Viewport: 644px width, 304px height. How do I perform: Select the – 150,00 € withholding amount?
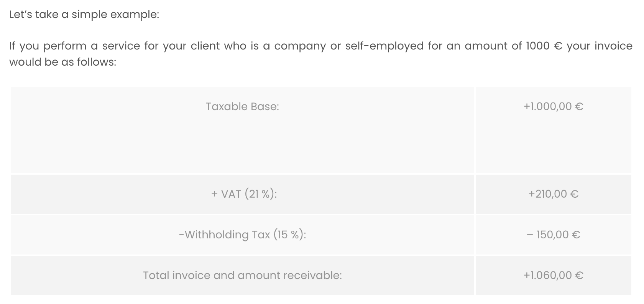(x=554, y=235)
